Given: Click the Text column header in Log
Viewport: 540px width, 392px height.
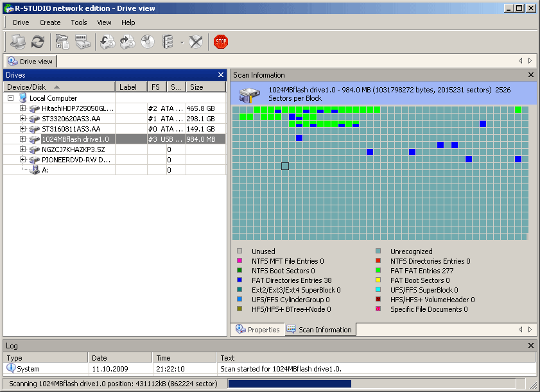Looking at the screenshot, I should [376, 358].
